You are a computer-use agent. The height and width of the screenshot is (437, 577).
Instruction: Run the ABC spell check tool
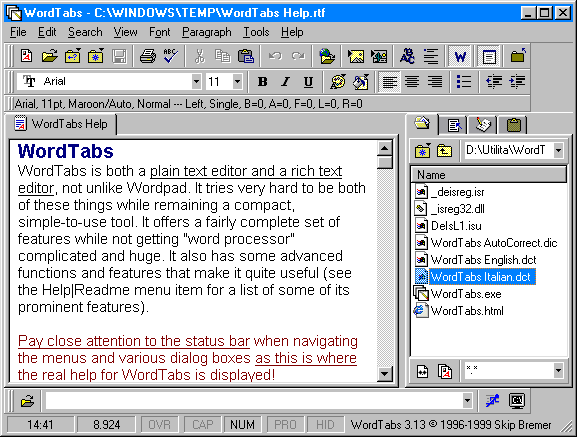coord(170,56)
